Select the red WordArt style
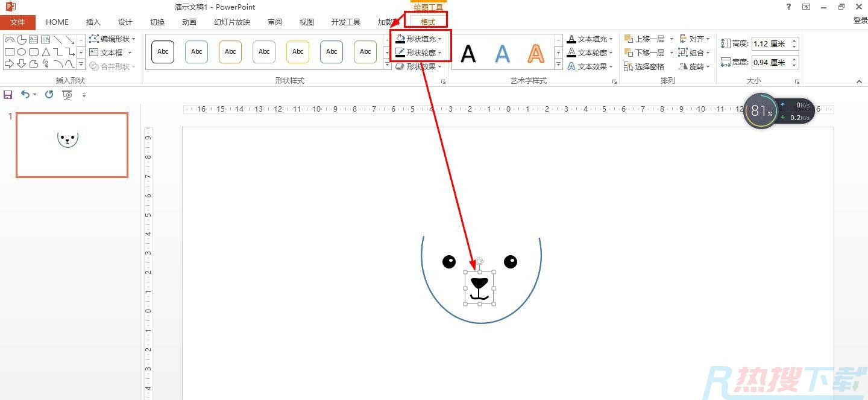Screen dimensions: 868x400 tap(535, 54)
